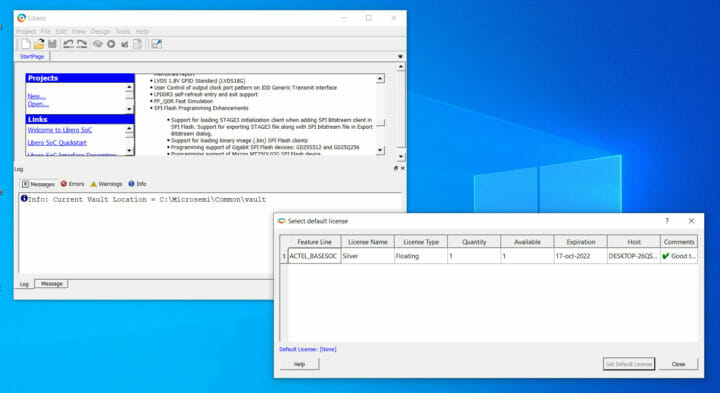This screenshot has width=720, height=393.
Task: Click the question mark in the license dialog
Action: tap(667, 221)
